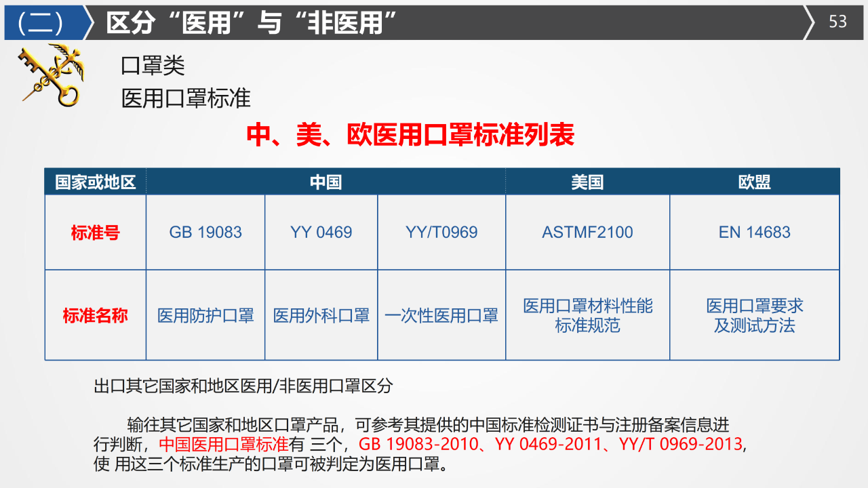This screenshot has width=868, height=488.
Task: Click the GB 19083 table cell
Action: [205, 232]
